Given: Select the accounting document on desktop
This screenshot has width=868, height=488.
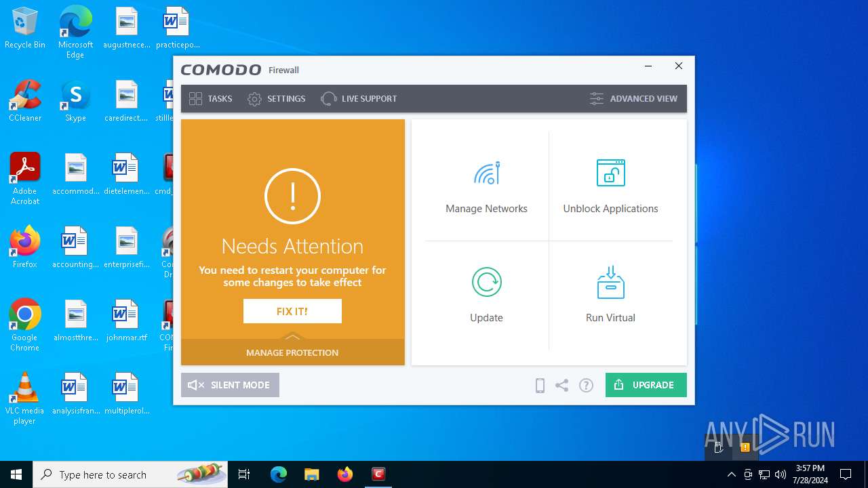Looking at the screenshot, I should (75, 247).
